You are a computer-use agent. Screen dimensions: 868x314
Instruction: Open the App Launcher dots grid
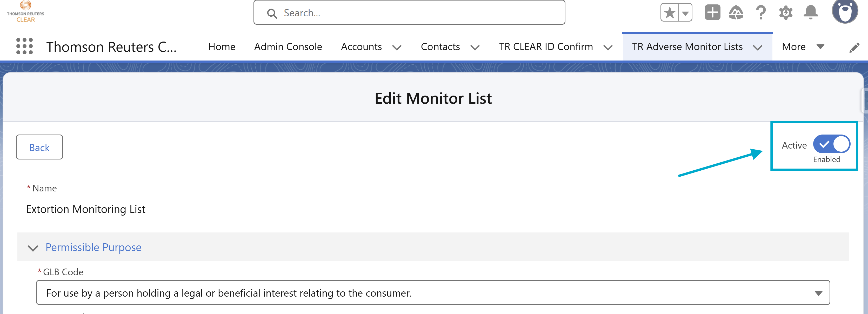(x=25, y=46)
